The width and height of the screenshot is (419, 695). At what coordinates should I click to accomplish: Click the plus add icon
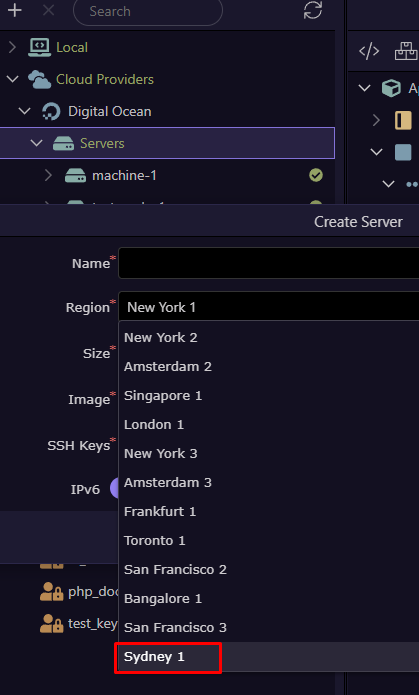point(15,11)
